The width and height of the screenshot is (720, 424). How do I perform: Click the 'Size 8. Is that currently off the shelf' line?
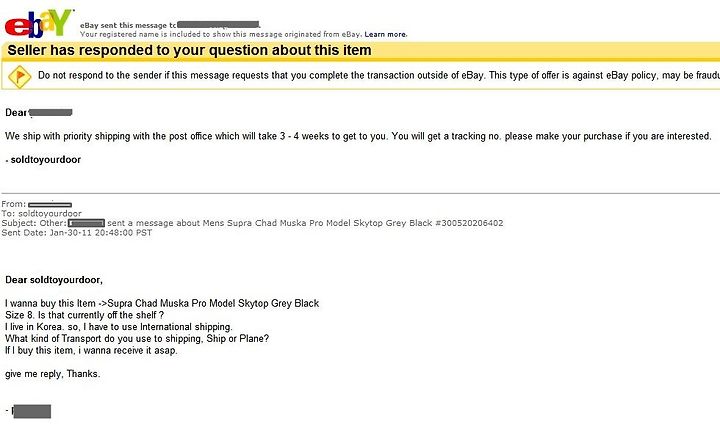(x=84, y=315)
